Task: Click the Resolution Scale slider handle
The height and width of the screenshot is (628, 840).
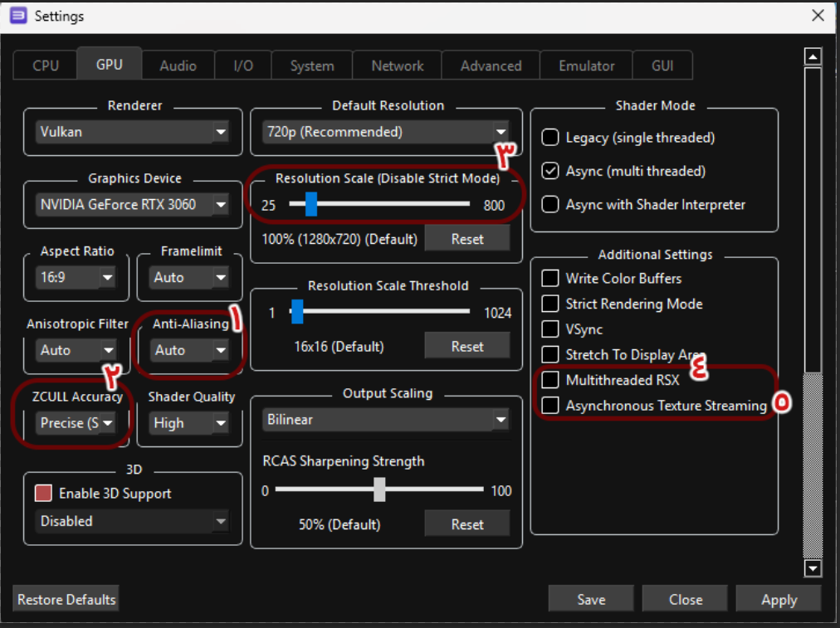Action: [x=310, y=204]
